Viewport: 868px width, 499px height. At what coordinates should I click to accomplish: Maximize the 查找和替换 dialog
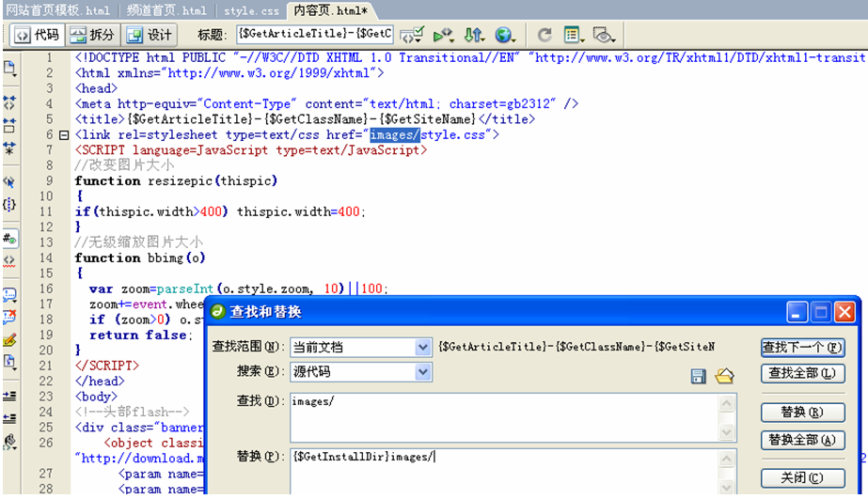[821, 313]
